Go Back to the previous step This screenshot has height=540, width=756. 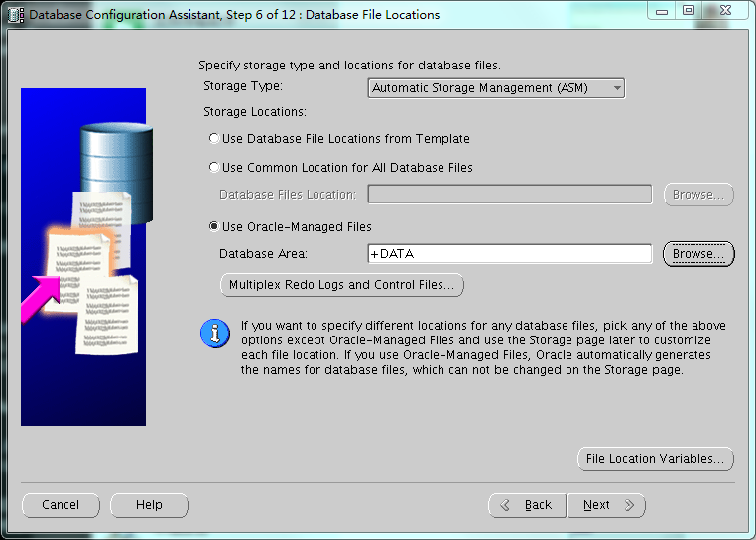[x=527, y=505]
